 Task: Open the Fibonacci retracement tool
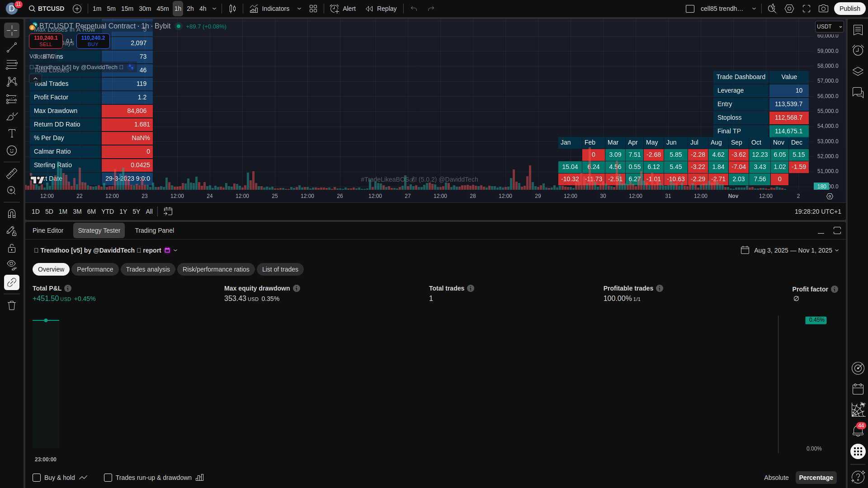[12, 65]
